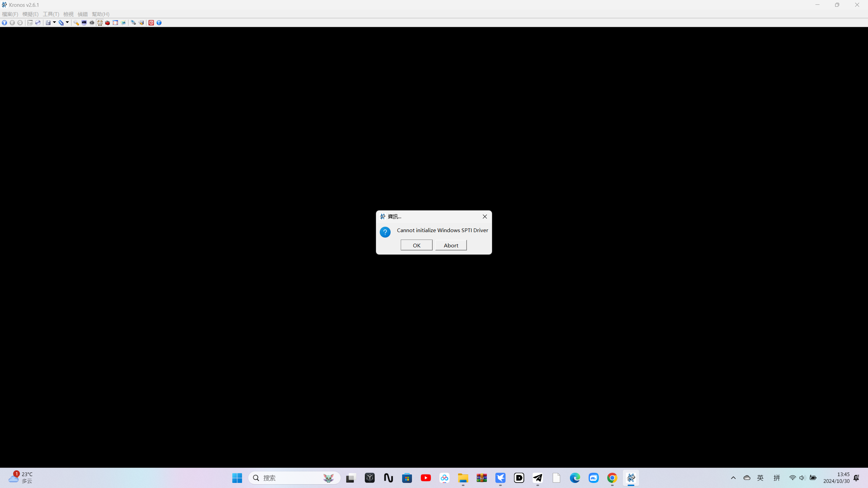Click the red cube icon in toolbar
This screenshot has height=488, width=868.
(107, 23)
